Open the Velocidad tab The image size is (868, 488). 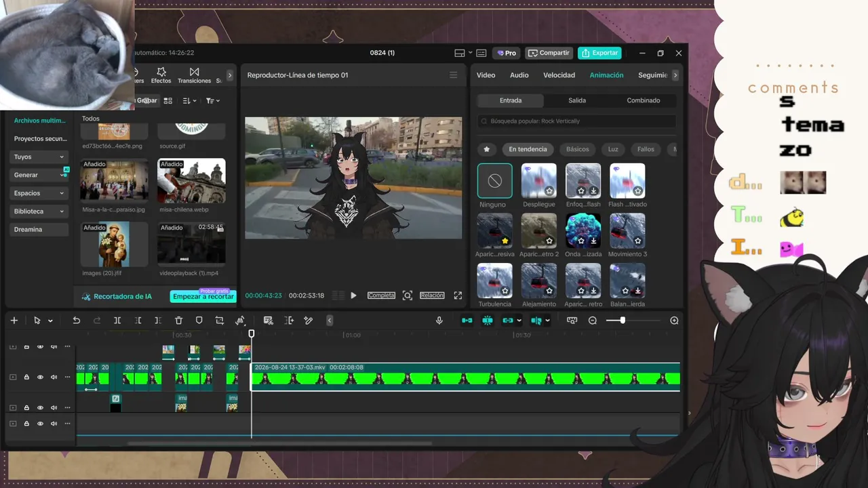pyautogui.click(x=559, y=75)
